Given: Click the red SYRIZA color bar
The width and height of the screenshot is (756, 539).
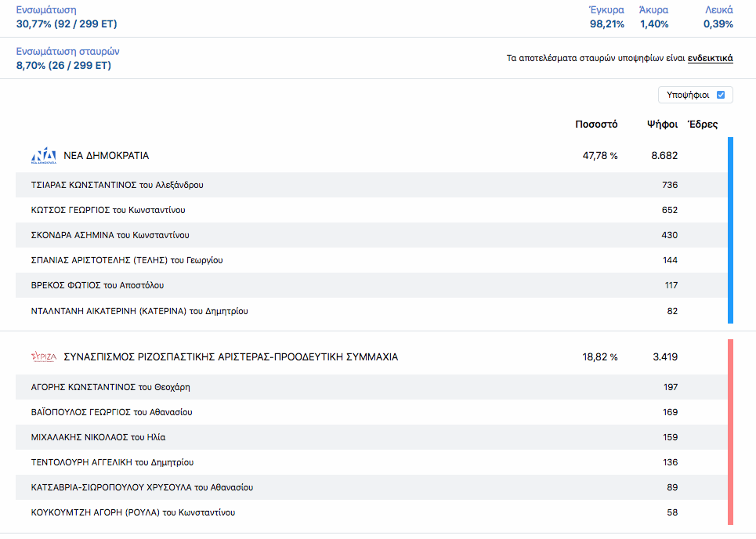Looking at the screenshot, I should [730, 432].
